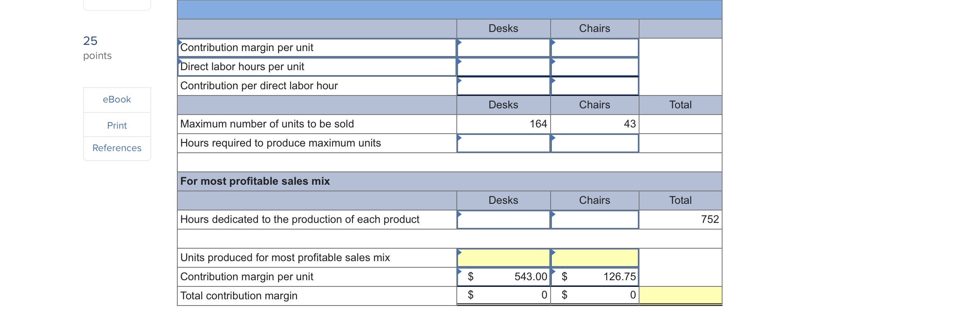Image resolution: width=980 pixels, height=313 pixels.
Task: Click the total hours value 752
Action: pyautogui.click(x=710, y=219)
